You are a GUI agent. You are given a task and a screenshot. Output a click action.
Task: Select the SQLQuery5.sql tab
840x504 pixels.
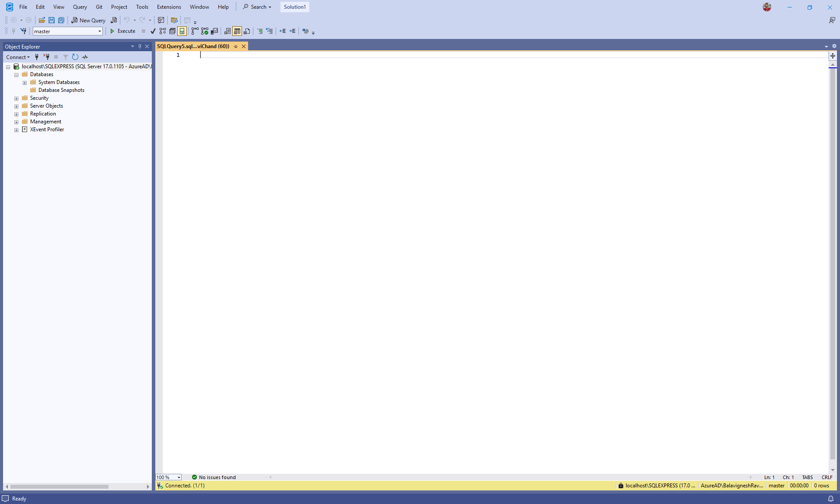193,46
